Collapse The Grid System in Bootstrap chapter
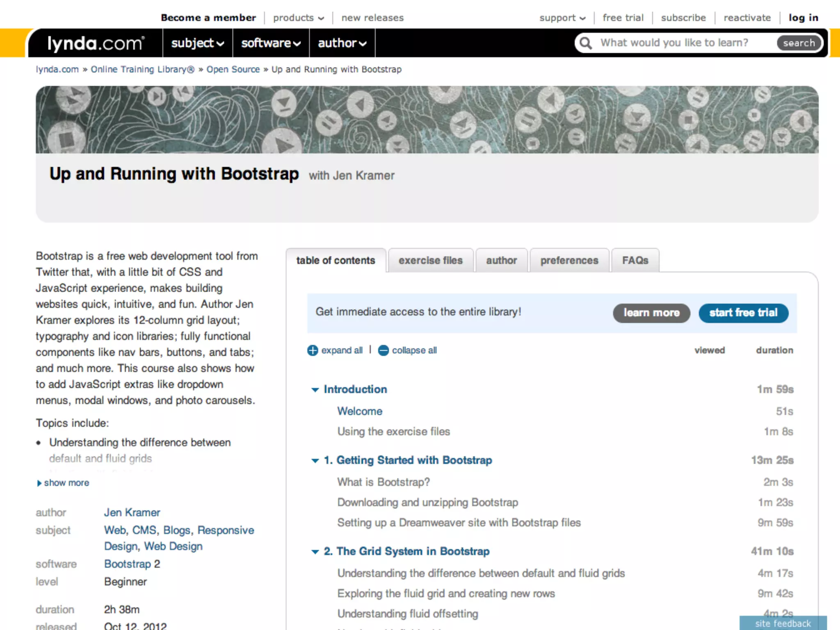 coord(315,552)
